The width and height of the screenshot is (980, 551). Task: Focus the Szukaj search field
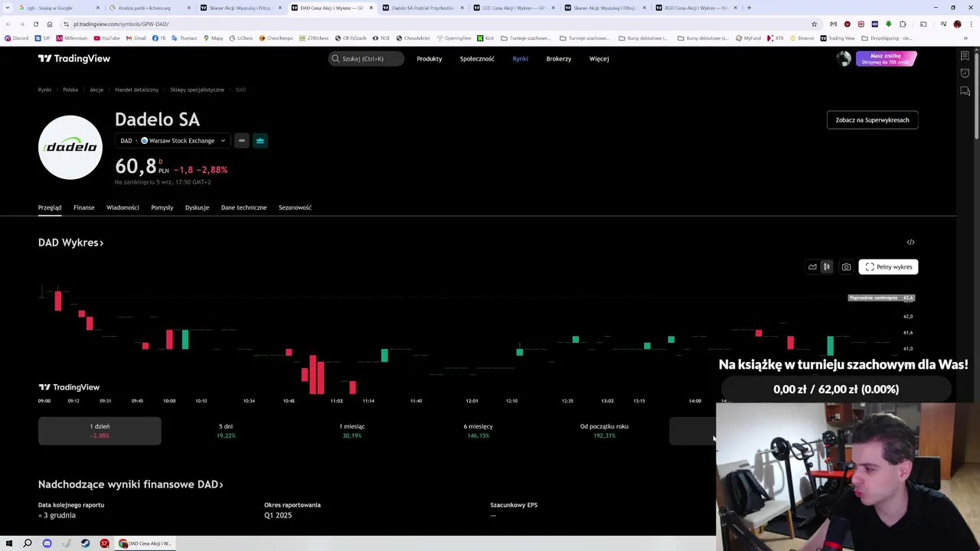[x=366, y=59]
